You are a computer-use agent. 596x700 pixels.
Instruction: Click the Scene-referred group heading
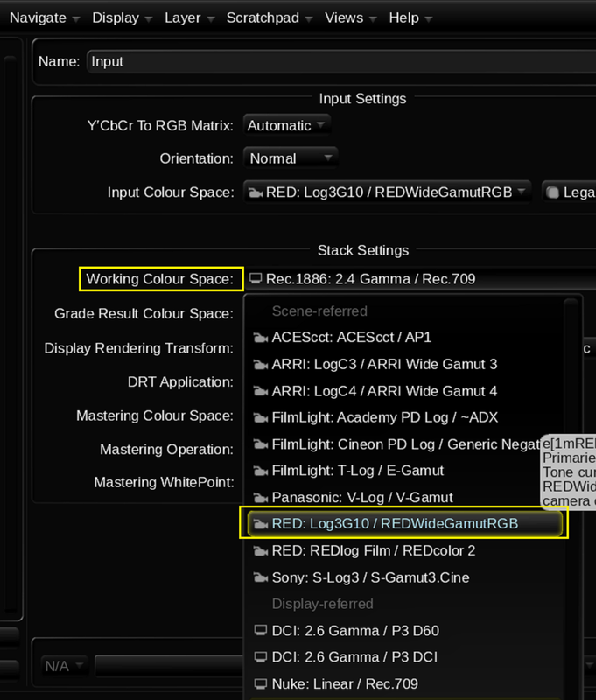point(319,311)
